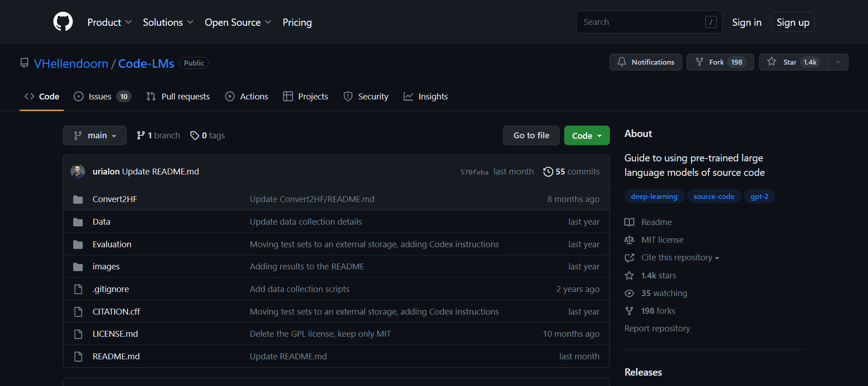Click the Convert2HF folder icon
This screenshot has height=386, width=868.
tap(78, 199)
